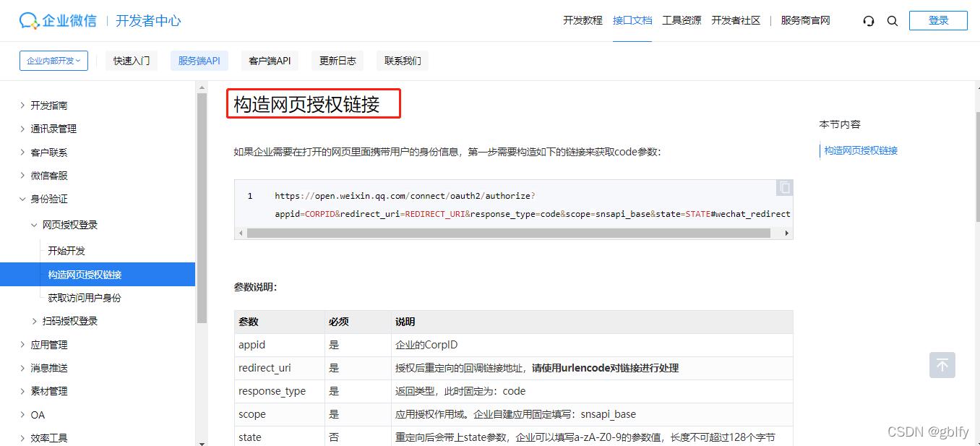Viewport: 980px width, 446px height.
Task: Switch to the 联系我们 tab
Action: pyautogui.click(x=403, y=61)
